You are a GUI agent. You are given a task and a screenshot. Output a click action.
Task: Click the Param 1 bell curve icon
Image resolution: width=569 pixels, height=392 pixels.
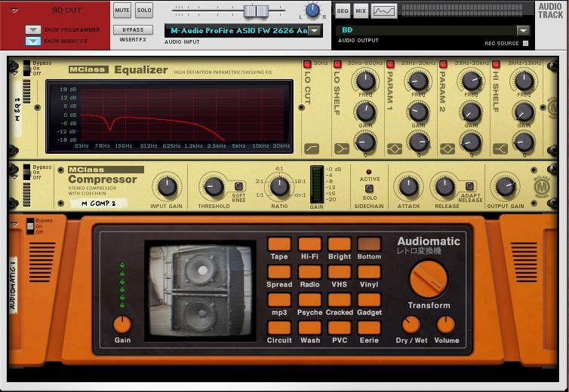[395, 149]
